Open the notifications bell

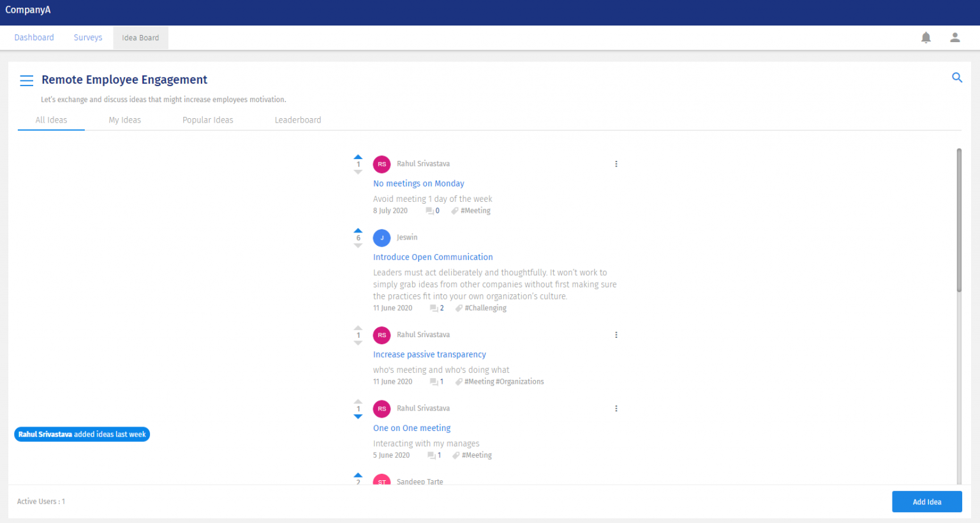click(926, 37)
